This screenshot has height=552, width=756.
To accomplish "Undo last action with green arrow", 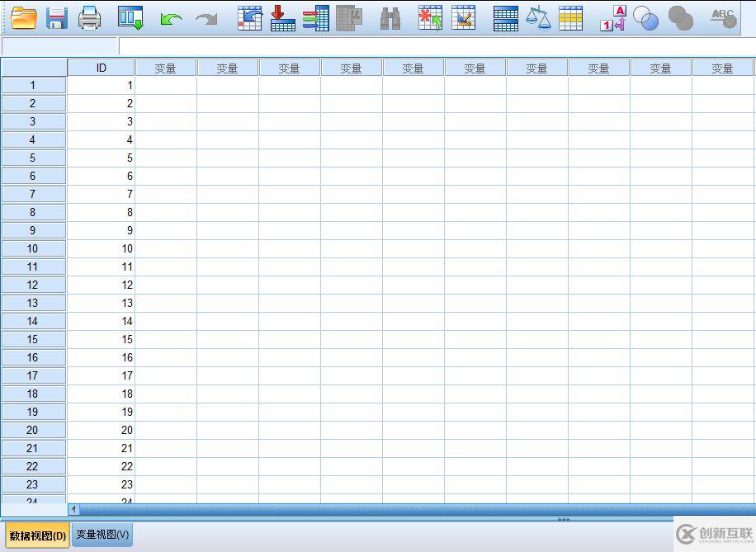I will (171, 19).
